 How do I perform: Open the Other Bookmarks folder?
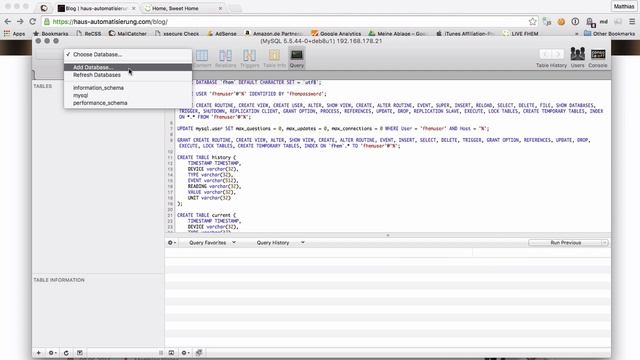tap(609, 33)
